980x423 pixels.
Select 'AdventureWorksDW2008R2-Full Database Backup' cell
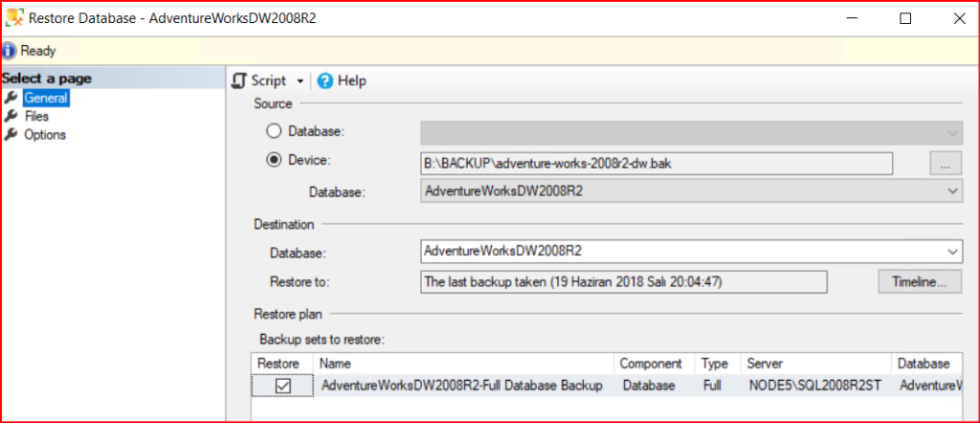(x=462, y=386)
